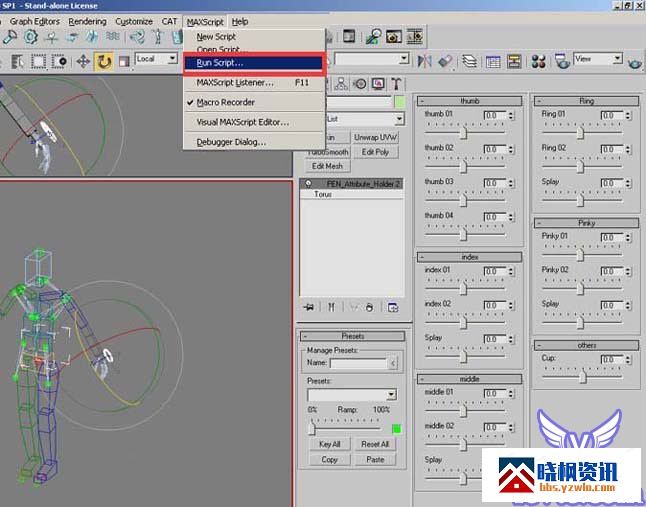Toggle the Window/Crossing selection icon

coord(59,62)
